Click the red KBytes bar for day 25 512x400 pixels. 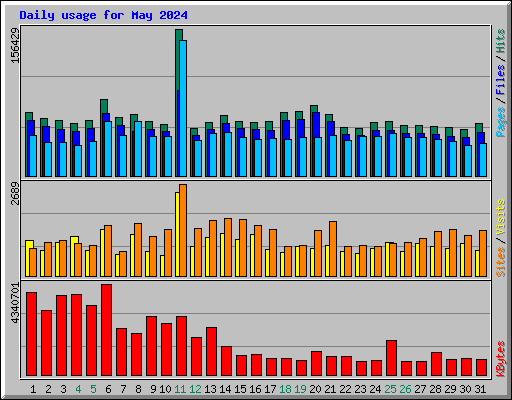pyautogui.click(x=391, y=358)
